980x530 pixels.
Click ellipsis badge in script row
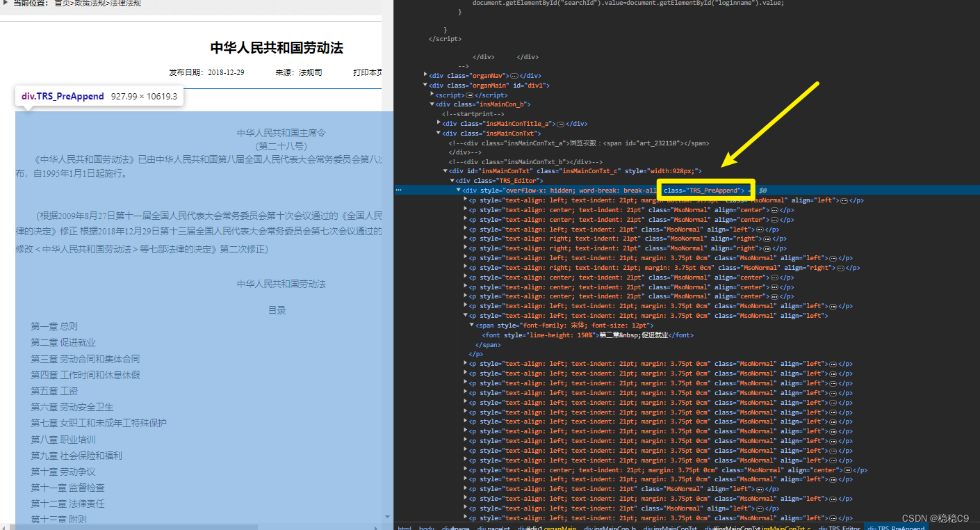coord(470,95)
